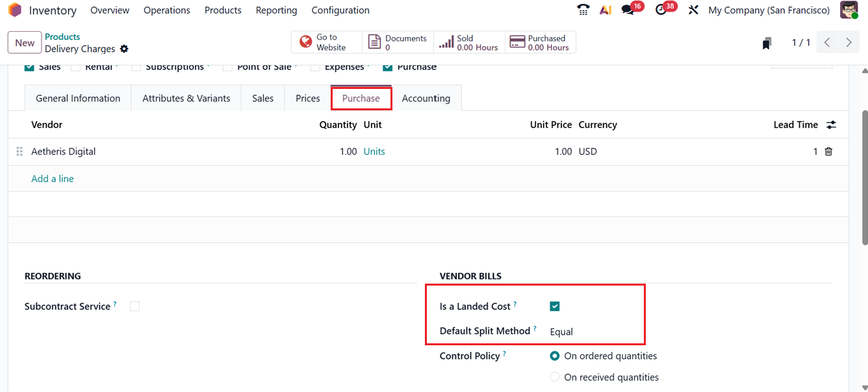Open the Default Split Method Equal dropdown
Screen dimensions: 868x392
(x=561, y=331)
